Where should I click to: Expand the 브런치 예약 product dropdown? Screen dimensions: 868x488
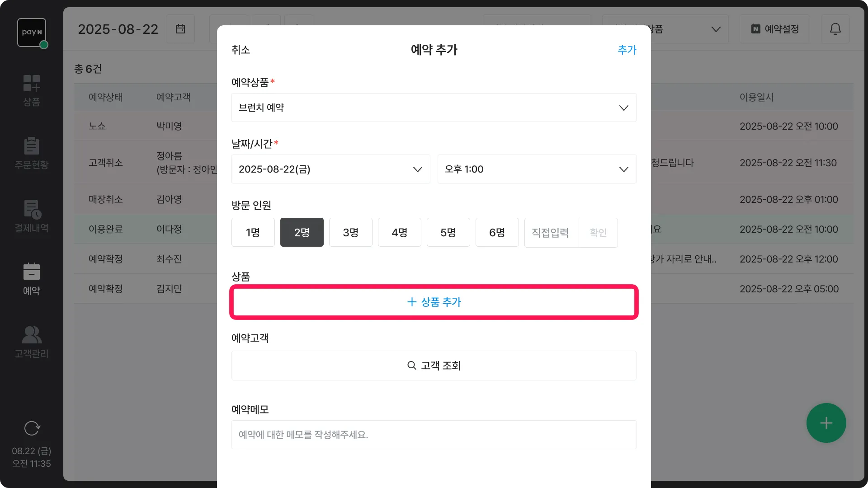click(x=434, y=108)
